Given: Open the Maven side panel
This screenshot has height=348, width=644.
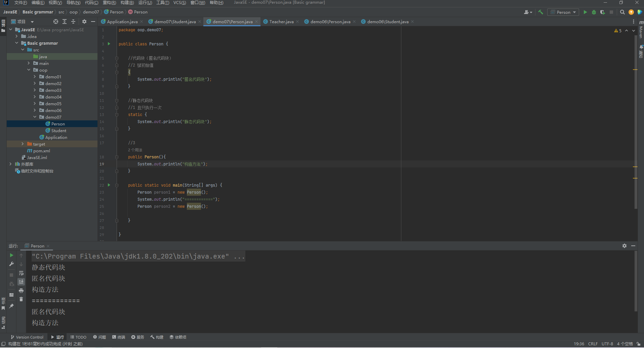Looking at the screenshot, I should click(641, 29).
